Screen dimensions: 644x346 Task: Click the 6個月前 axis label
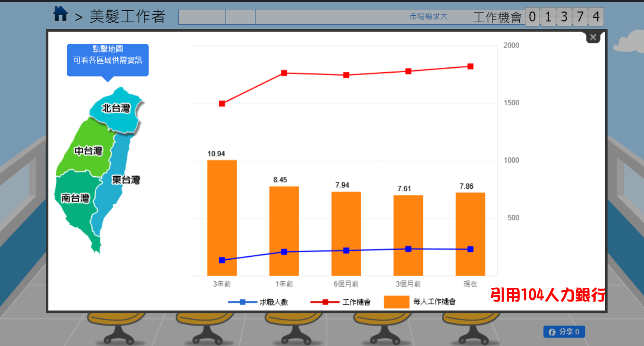346,284
